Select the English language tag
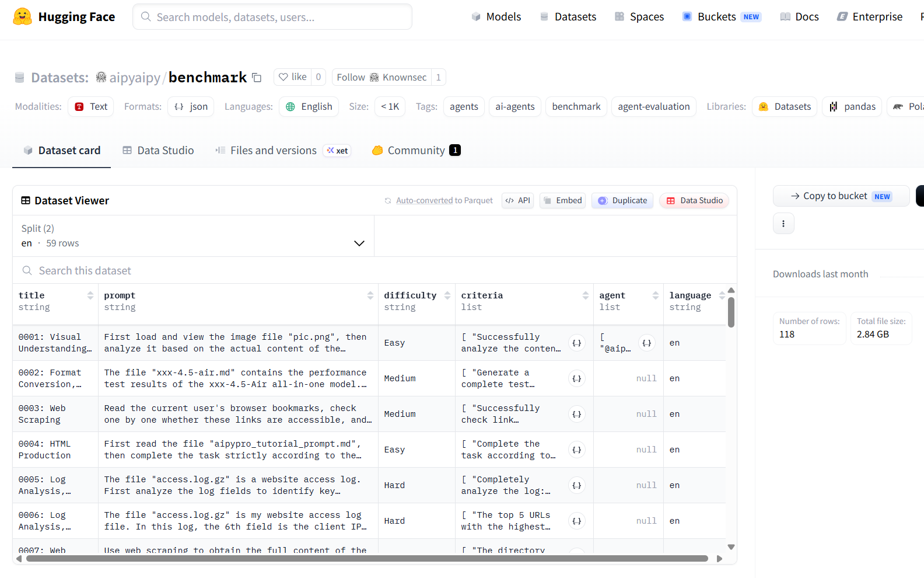The height and width of the screenshot is (578, 924). 309,107
